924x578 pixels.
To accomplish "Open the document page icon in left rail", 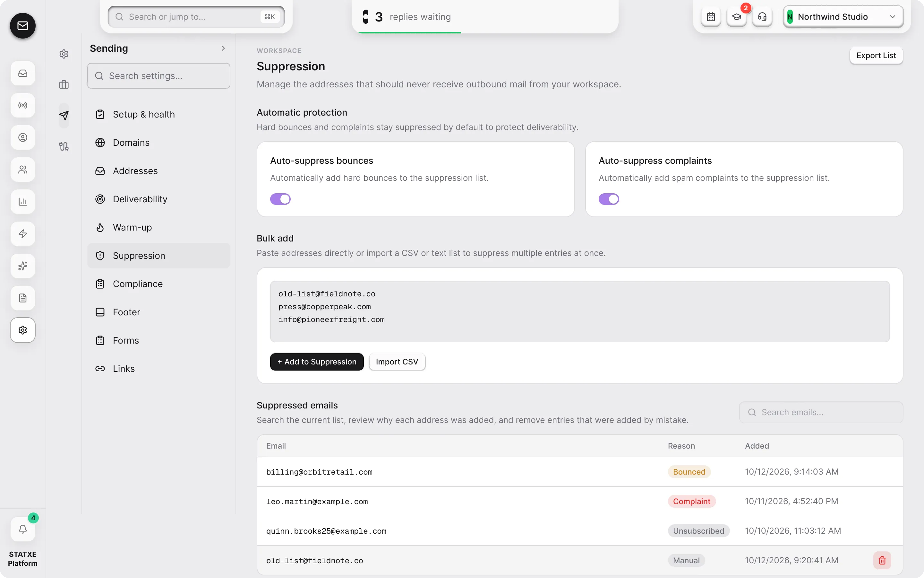I will (x=22, y=298).
